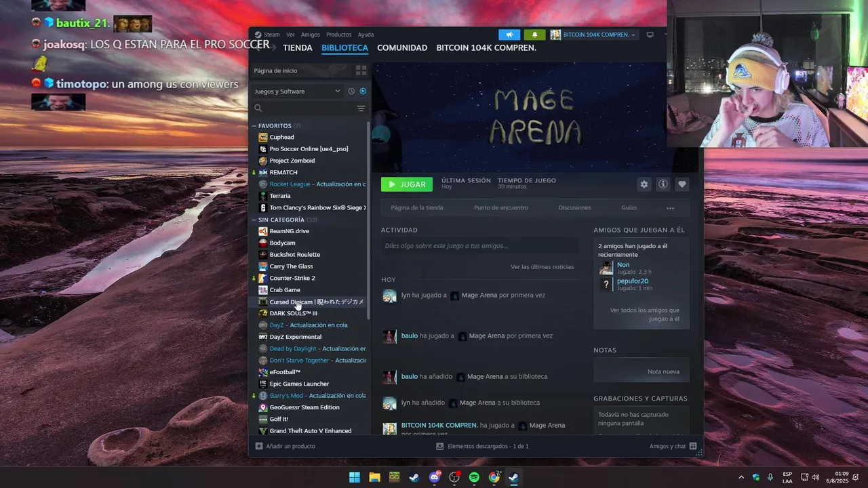Open Google Chrome from the taskbar
This screenshot has height=488, width=868.
point(494,477)
